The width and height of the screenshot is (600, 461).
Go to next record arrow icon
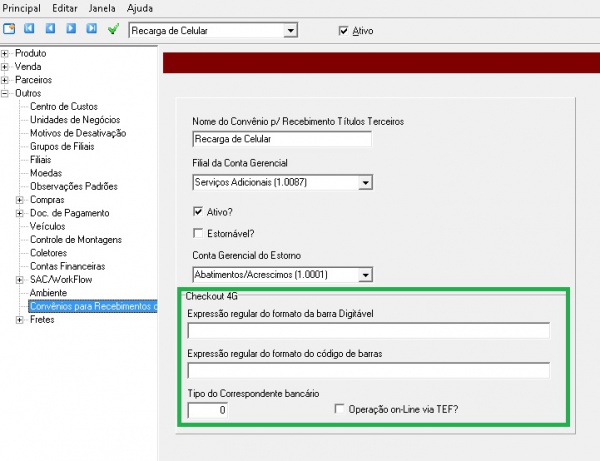(x=70, y=30)
